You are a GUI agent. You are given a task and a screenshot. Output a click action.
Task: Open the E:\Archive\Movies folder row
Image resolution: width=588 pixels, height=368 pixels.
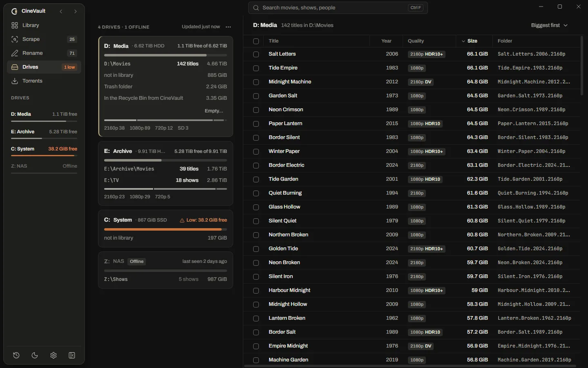click(165, 169)
